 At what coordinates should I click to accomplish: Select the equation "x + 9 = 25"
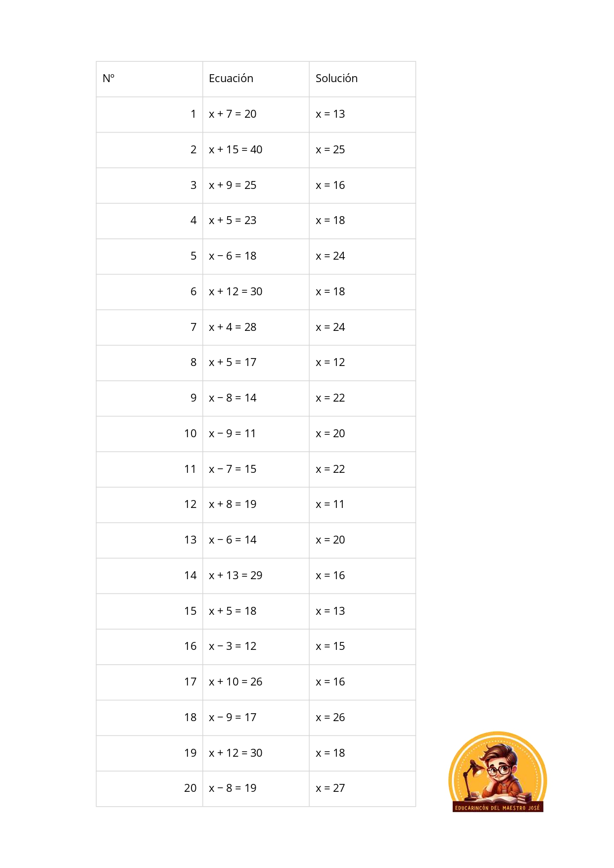point(233,185)
